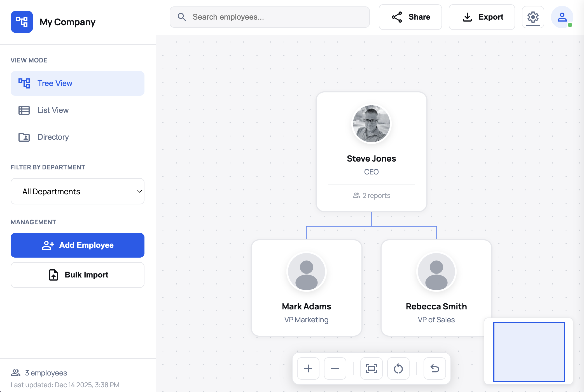The image size is (584, 392).
Task: Open the settings gear
Action: [x=533, y=17]
